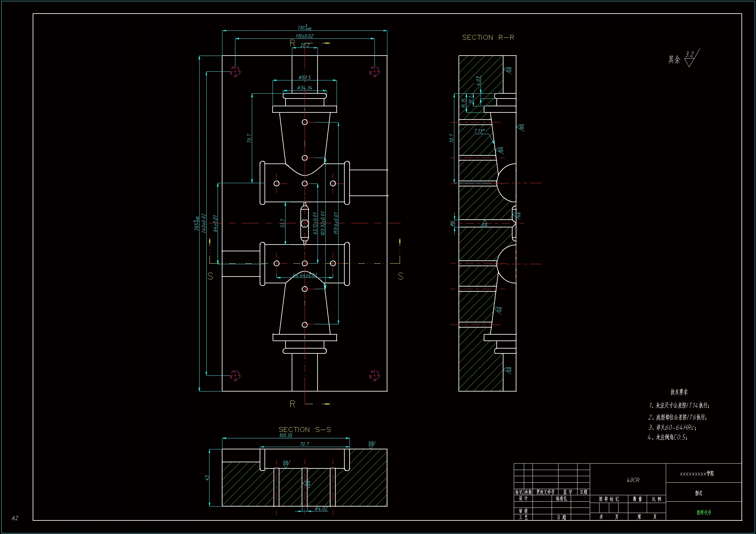Select the 技术要求 heading text
This screenshot has width=756, height=534.
tap(679, 392)
